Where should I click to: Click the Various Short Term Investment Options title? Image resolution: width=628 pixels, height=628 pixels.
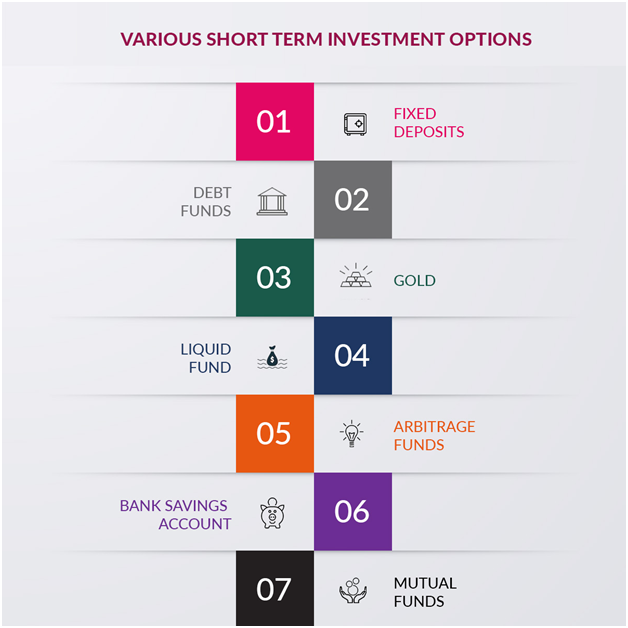coord(326,39)
